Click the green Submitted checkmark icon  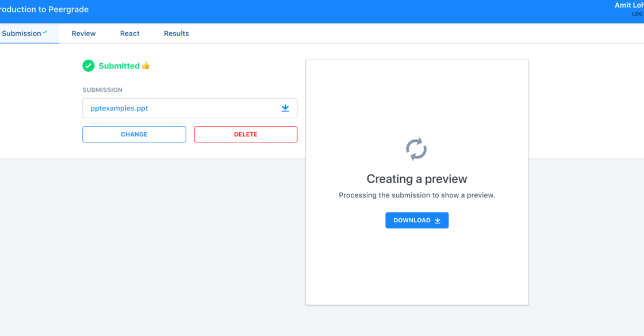(89, 65)
